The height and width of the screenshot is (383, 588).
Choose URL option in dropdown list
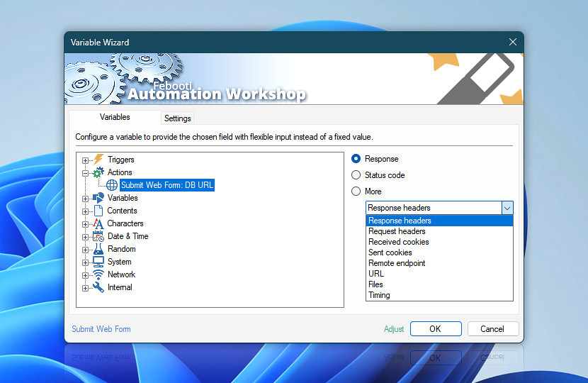point(439,274)
